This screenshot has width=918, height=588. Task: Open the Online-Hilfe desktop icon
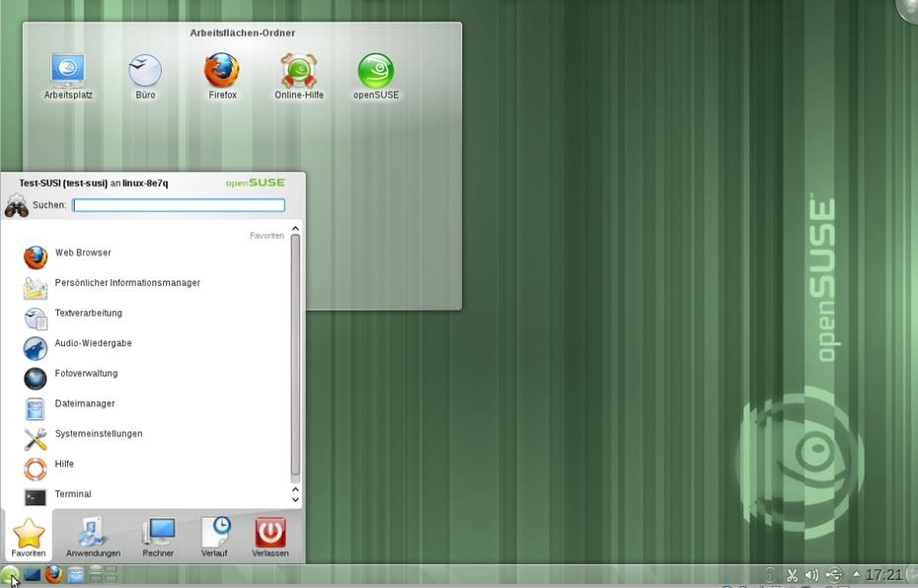pos(298,72)
